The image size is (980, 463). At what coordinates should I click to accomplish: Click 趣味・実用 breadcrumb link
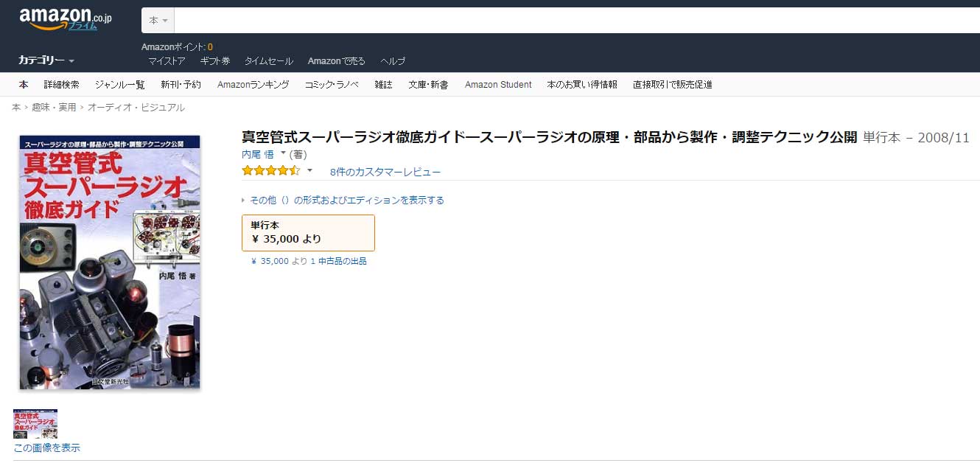click(x=54, y=108)
